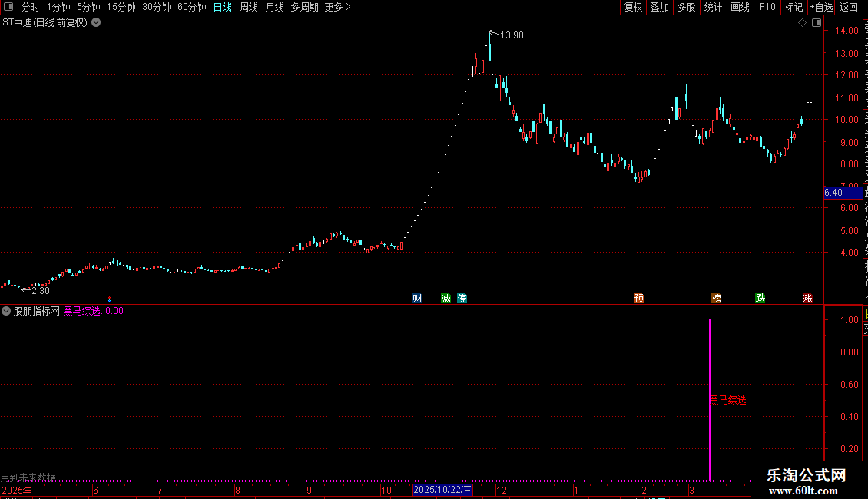Click the 2.30 low price label

pyautogui.click(x=41, y=290)
